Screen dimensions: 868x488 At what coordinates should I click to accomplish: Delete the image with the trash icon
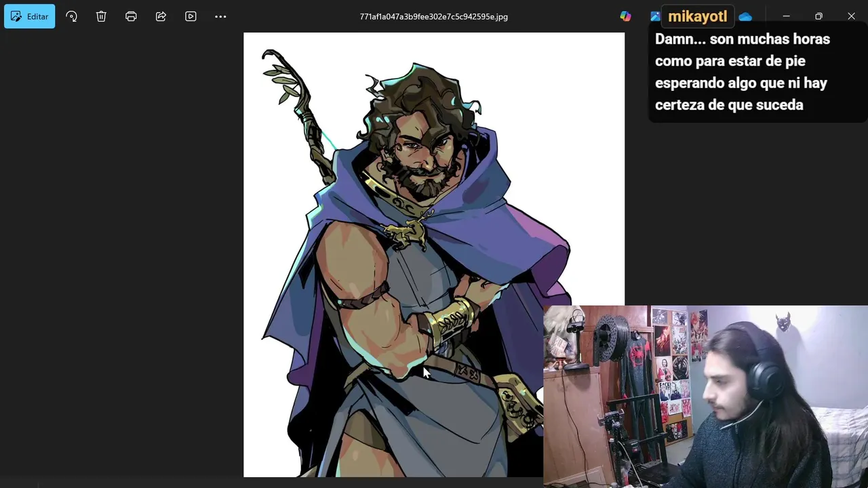[101, 16]
